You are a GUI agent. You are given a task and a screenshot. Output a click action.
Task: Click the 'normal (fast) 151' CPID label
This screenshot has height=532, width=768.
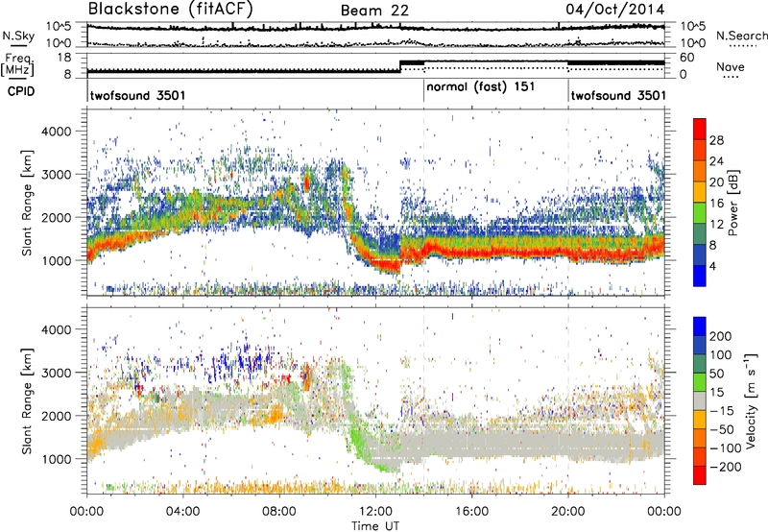click(481, 87)
